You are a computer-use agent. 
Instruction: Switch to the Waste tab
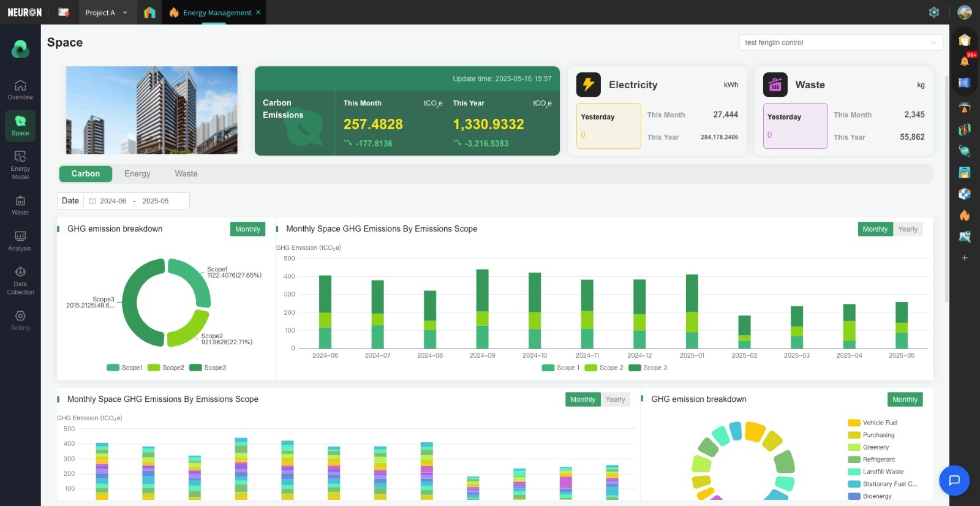pyautogui.click(x=186, y=174)
